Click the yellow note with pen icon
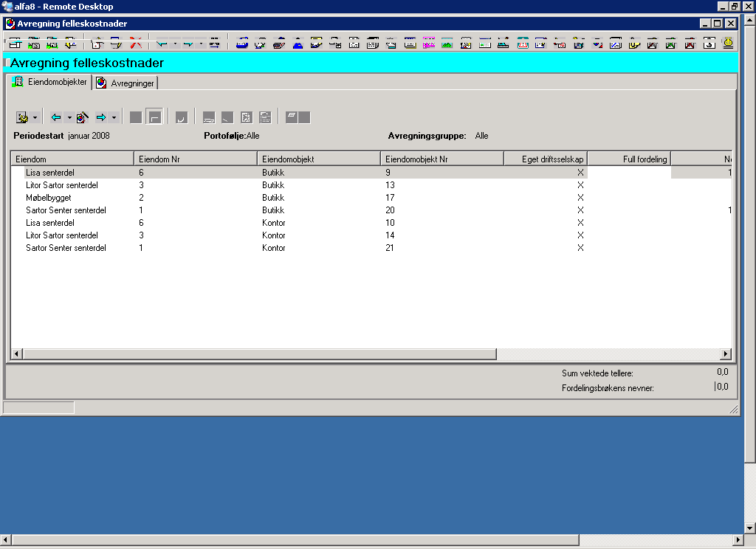The height and width of the screenshot is (549, 756). [x=316, y=44]
